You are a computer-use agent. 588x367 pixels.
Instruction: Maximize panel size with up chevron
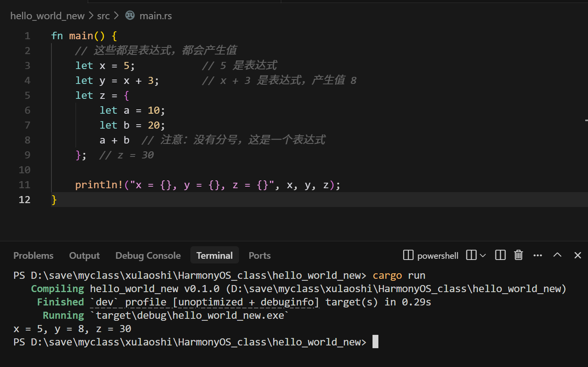(x=557, y=255)
